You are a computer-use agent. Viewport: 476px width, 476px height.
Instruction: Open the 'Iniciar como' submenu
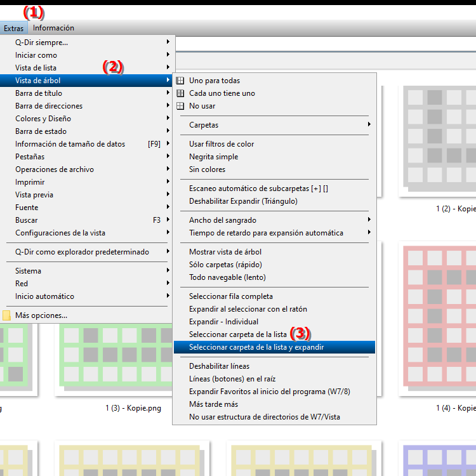click(86, 55)
